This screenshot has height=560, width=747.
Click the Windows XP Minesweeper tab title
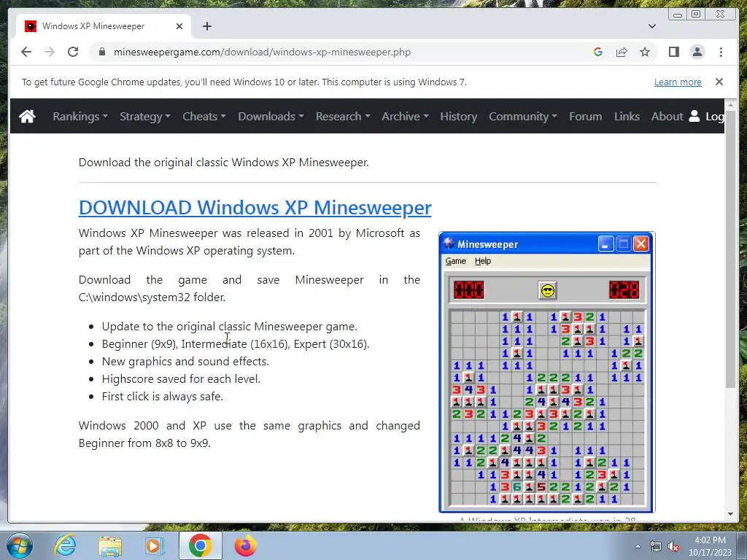(93, 26)
